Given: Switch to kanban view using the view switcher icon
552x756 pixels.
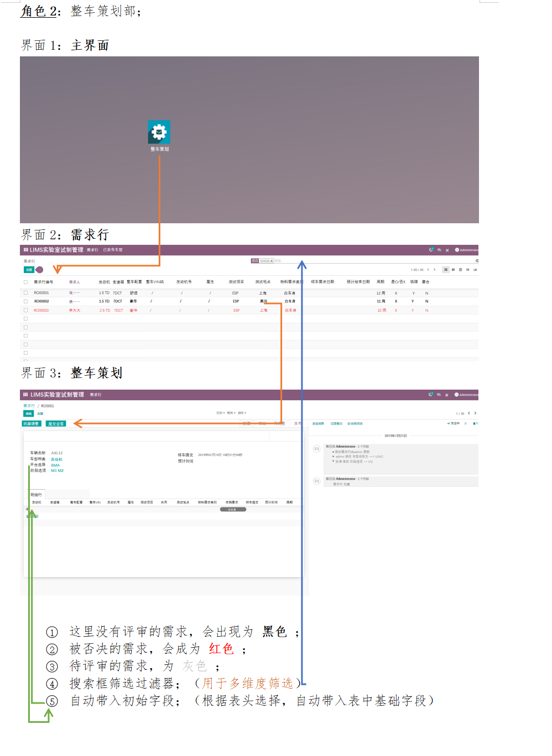Looking at the screenshot, I should coord(454,269).
